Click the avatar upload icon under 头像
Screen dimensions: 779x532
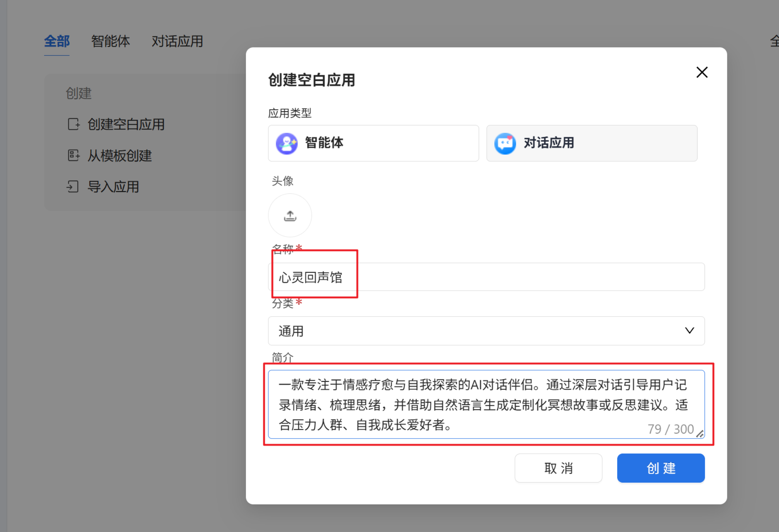pyautogui.click(x=290, y=215)
